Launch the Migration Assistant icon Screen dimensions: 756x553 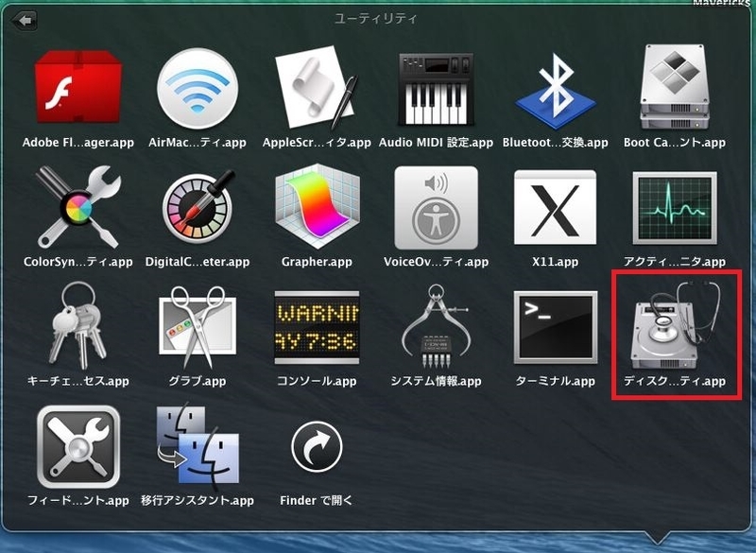(198, 445)
